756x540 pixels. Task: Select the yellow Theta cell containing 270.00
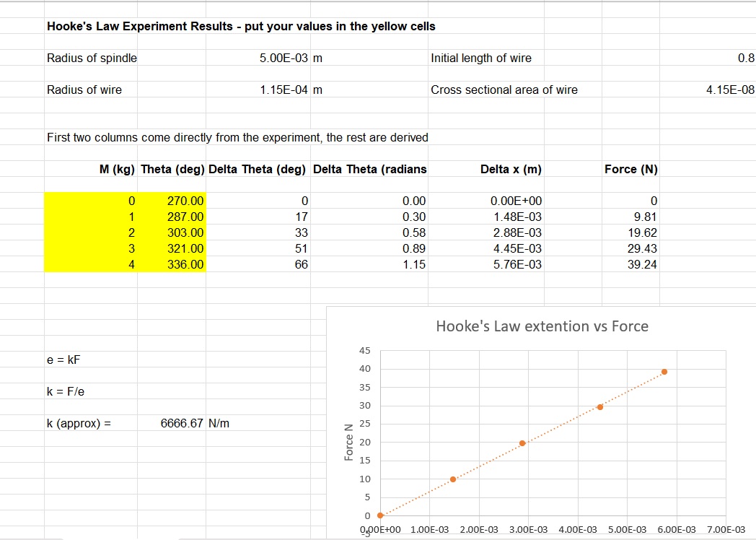point(185,201)
